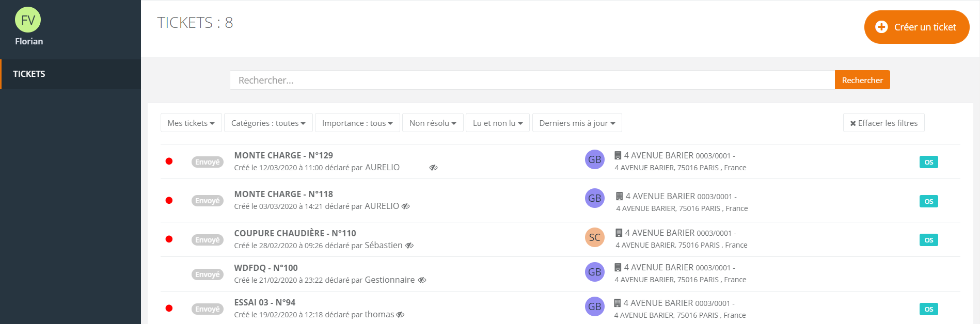Open ticket ESSAI 03 - N°94
This screenshot has height=324, width=980.
[x=265, y=302]
